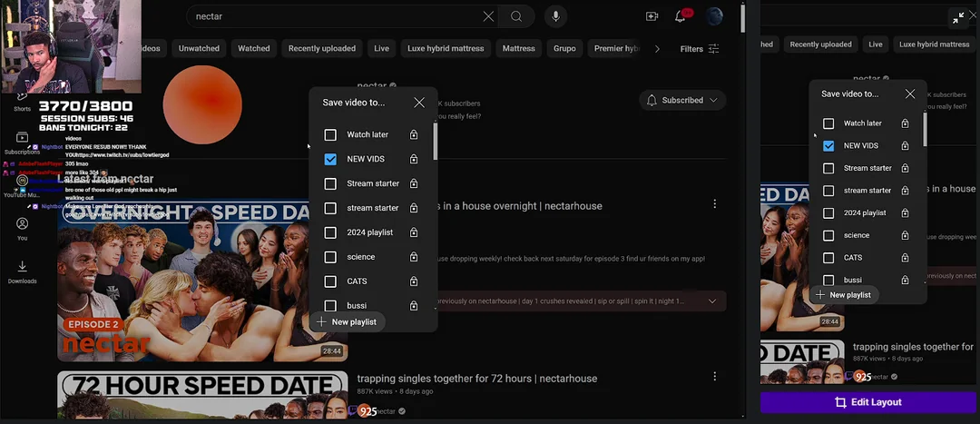Select the Luxe hybrid mattress chip
This screenshot has height=424, width=980.
(446, 48)
